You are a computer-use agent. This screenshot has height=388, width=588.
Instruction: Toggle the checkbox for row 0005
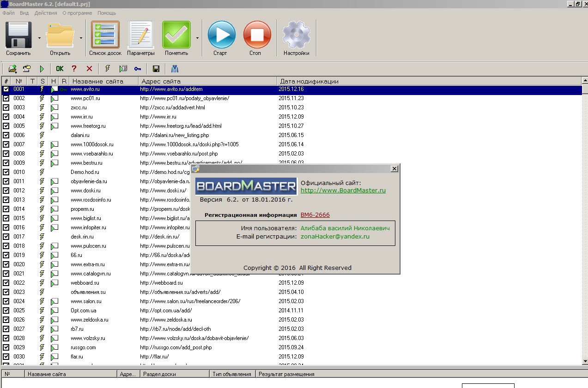6,126
